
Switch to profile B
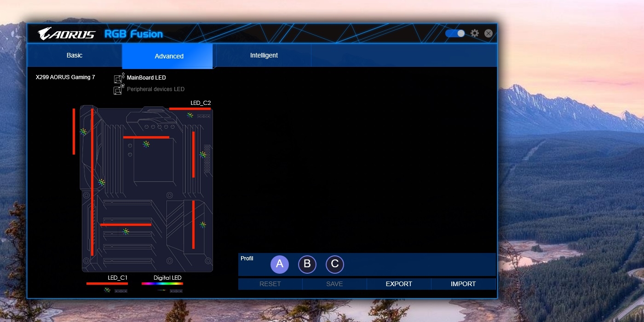[x=307, y=264]
